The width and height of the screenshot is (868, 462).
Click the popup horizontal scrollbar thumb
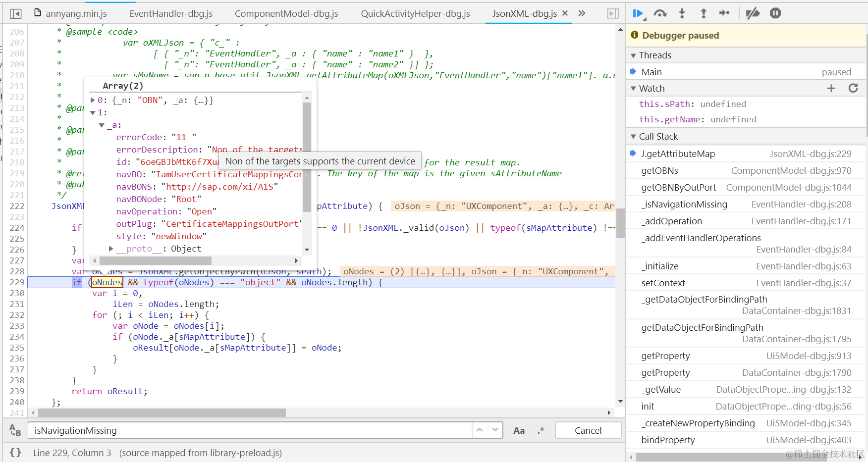(155, 260)
